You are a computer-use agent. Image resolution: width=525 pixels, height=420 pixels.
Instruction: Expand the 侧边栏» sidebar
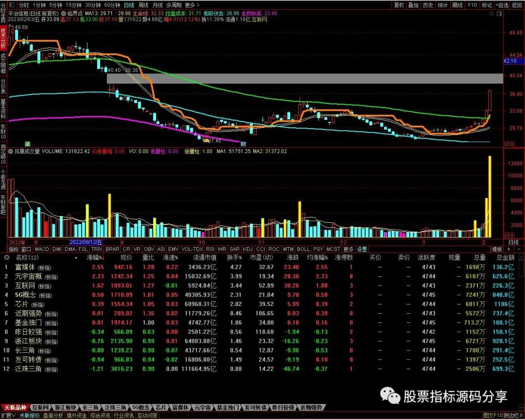(x=513, y=415)
